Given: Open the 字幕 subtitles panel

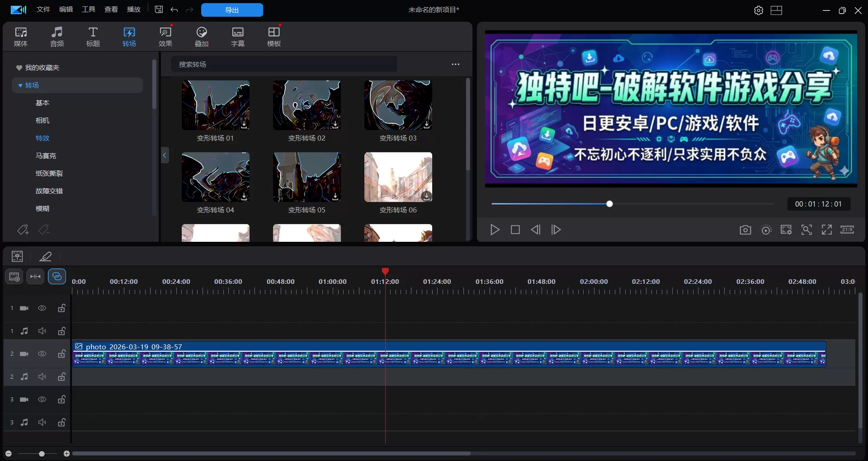Looking at the screenshot, I should tap(238, 36).
